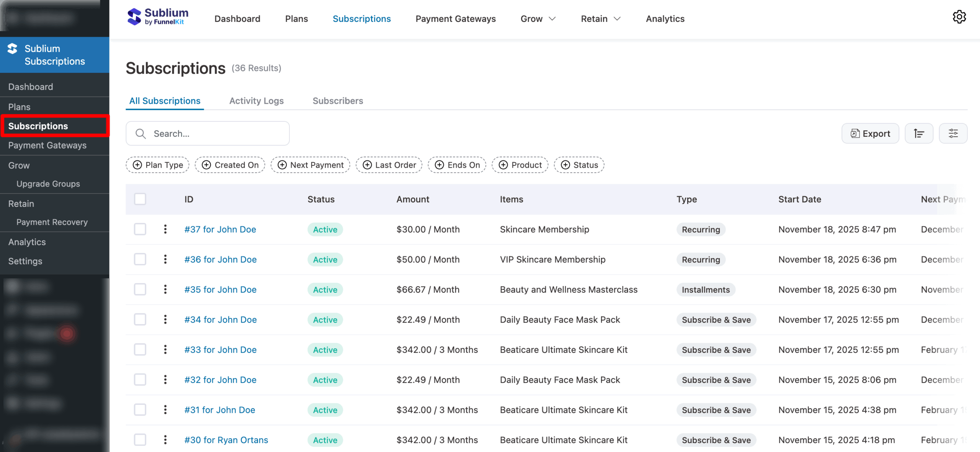This screenshot has height=452, width=980.
Task: Open the filter settings icon
Action: [x=953, y=133]
